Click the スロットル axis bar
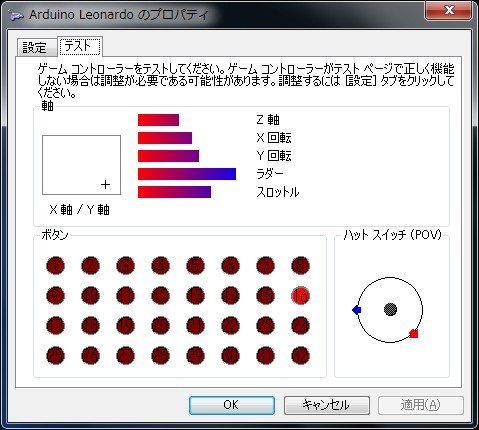Screen dimensions: 479x430 174,192
